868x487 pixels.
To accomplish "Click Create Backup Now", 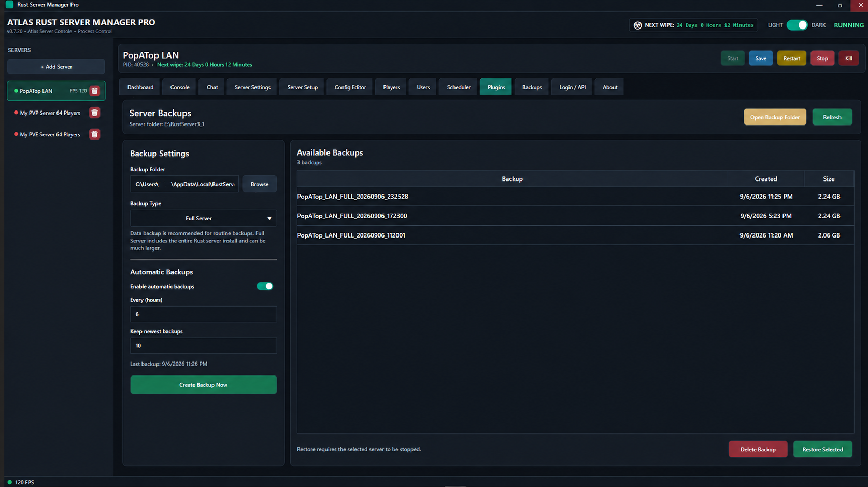I will (203, 385).
